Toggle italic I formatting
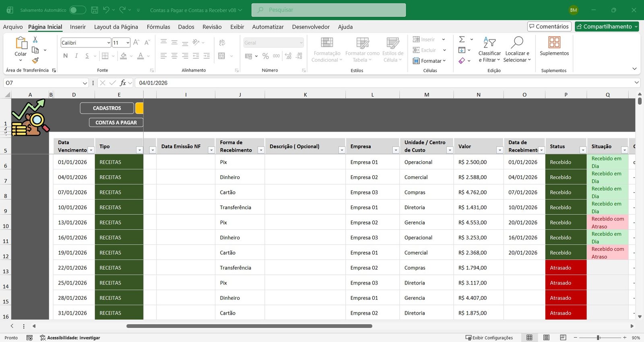644x342 pixels. tap(76, 56)
